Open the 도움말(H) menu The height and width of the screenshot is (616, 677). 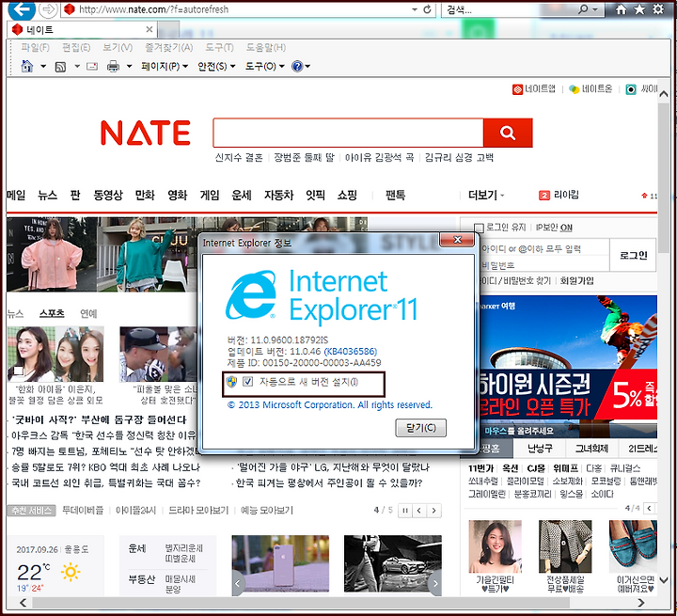(x=266, y=48)
